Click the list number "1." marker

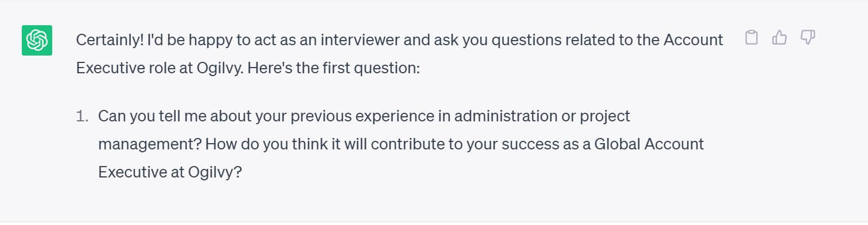(83, 116)
